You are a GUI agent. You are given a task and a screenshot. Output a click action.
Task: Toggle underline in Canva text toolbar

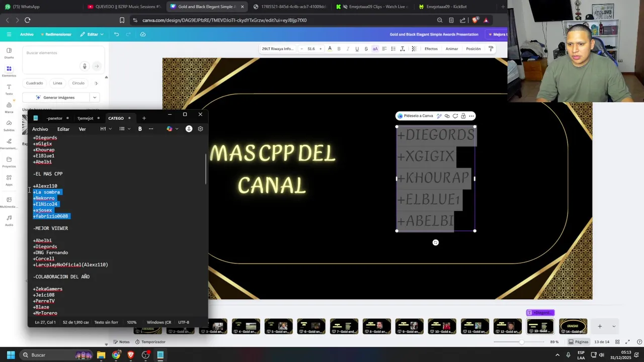pyautogui.click(x=357, y=49)
